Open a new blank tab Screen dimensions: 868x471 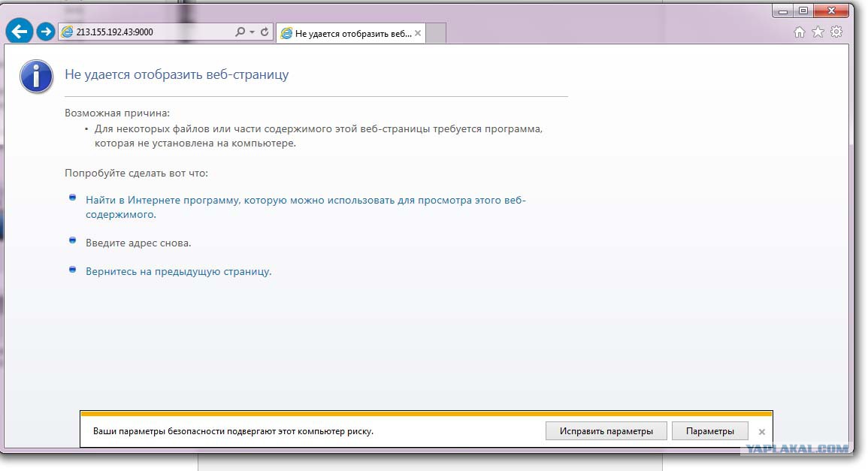(436, 33)
